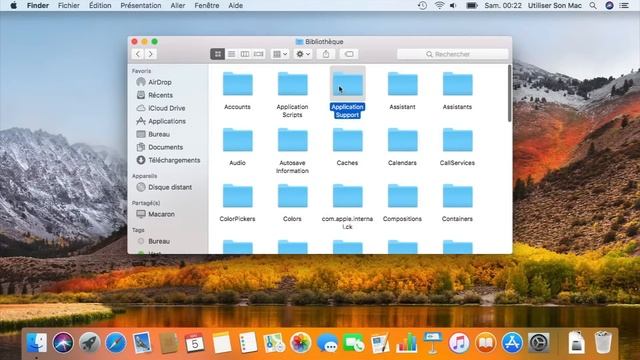The height and width of the screenshot is (360, 640).
Task: Open the Fichier menu
Action: (x=69, y=5)
